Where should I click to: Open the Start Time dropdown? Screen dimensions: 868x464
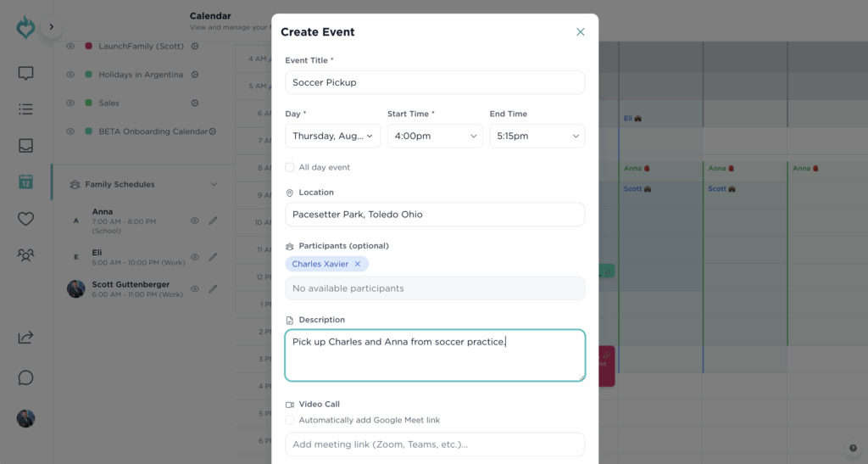coord(435,136)
